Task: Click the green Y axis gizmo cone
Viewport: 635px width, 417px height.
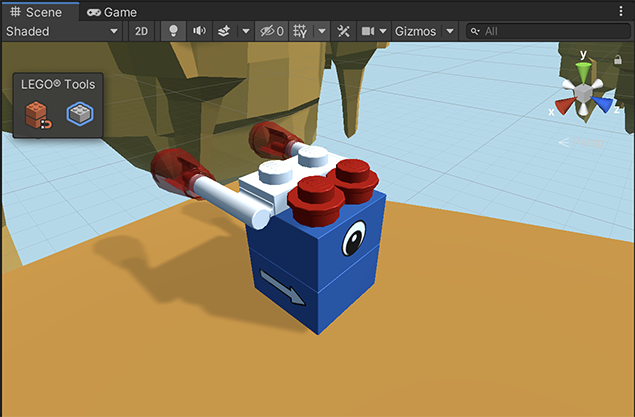Action: pos(583,72)
